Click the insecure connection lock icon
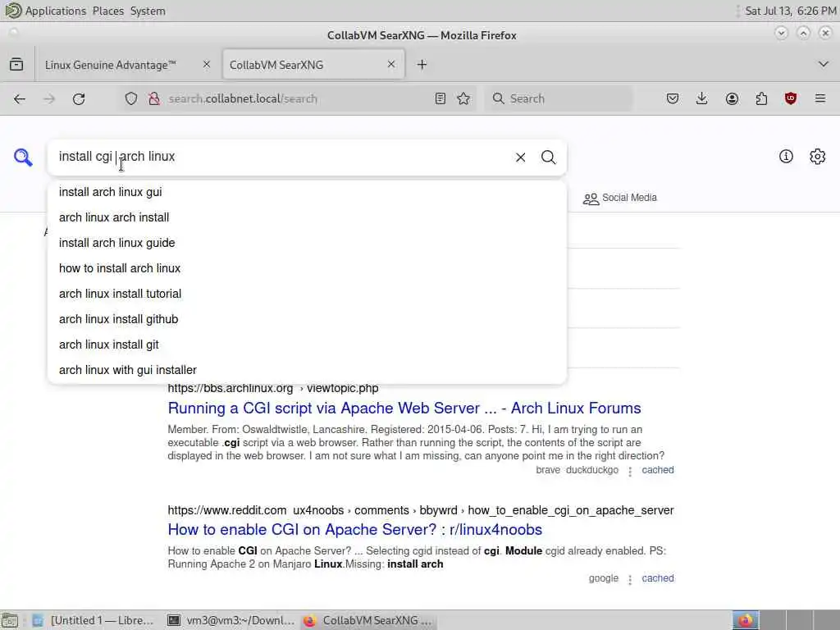This screenshot has width=840, height=630. (154, 98)
